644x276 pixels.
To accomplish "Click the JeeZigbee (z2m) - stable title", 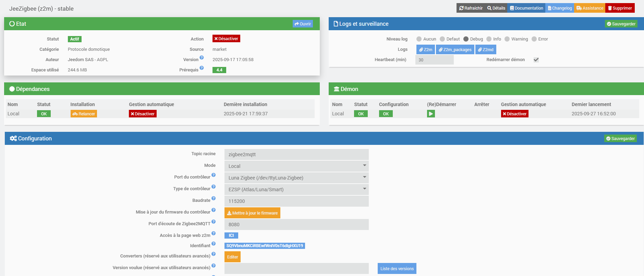I will click(41, 9).
